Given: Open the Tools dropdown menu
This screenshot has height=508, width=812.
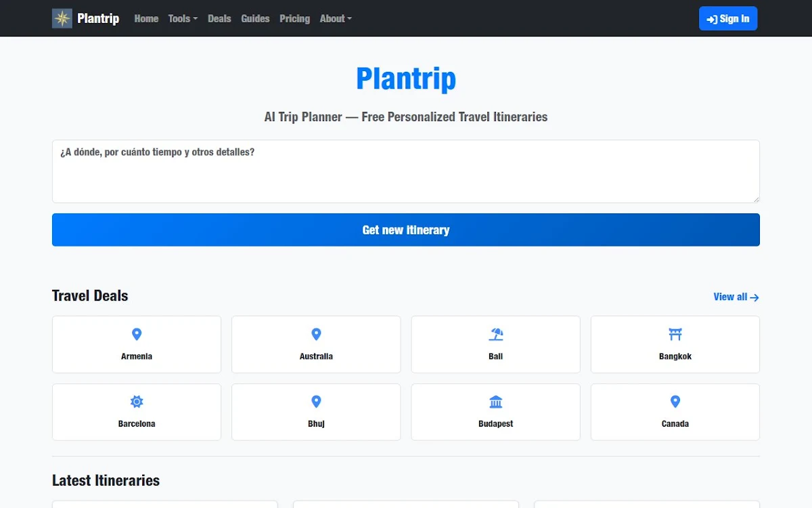Looking at the screenshot, I should (183, 18).
